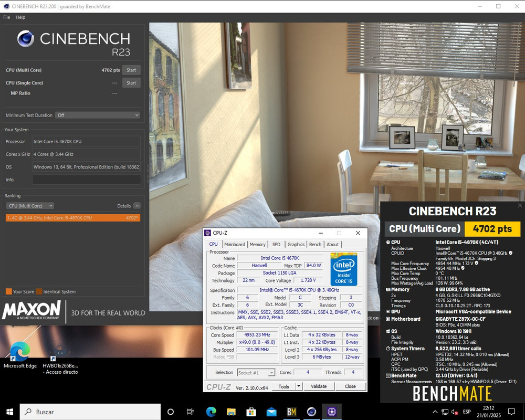Open BenchMate from the taskbar
Screen dimensions: 525x420
click(x=291, y=412)
